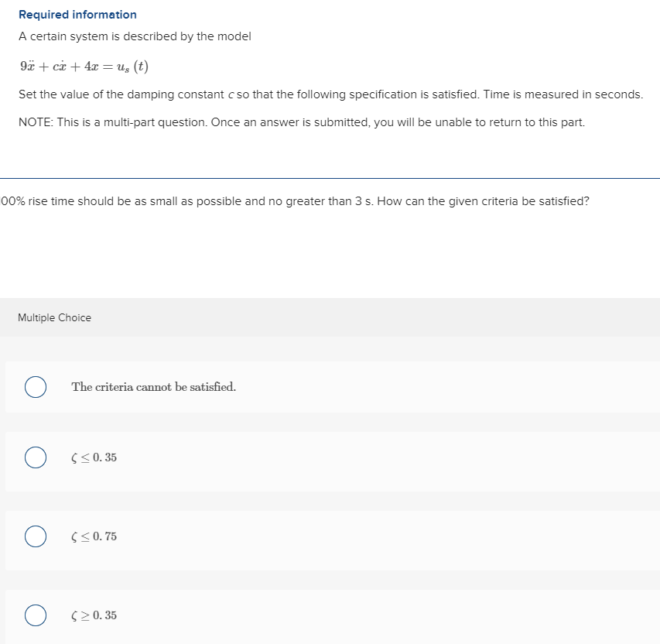660x644 pixels.
Task: Click the 'Required information' heading
Action: coord(77,15)
